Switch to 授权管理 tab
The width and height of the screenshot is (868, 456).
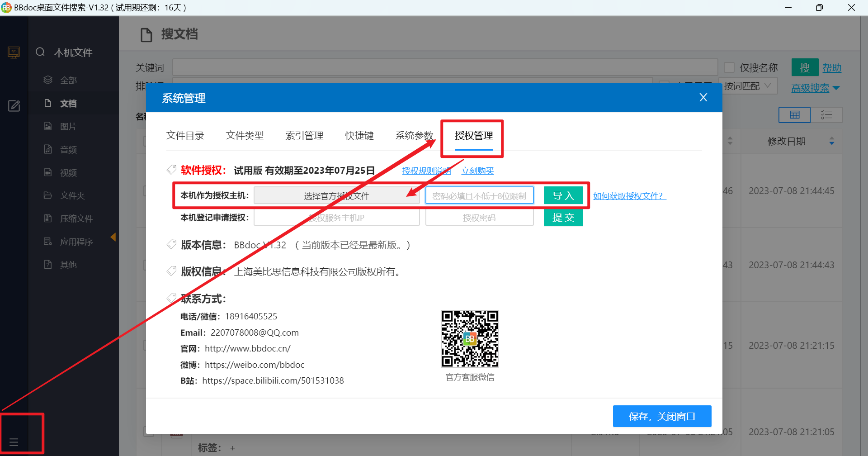[474, 135]
